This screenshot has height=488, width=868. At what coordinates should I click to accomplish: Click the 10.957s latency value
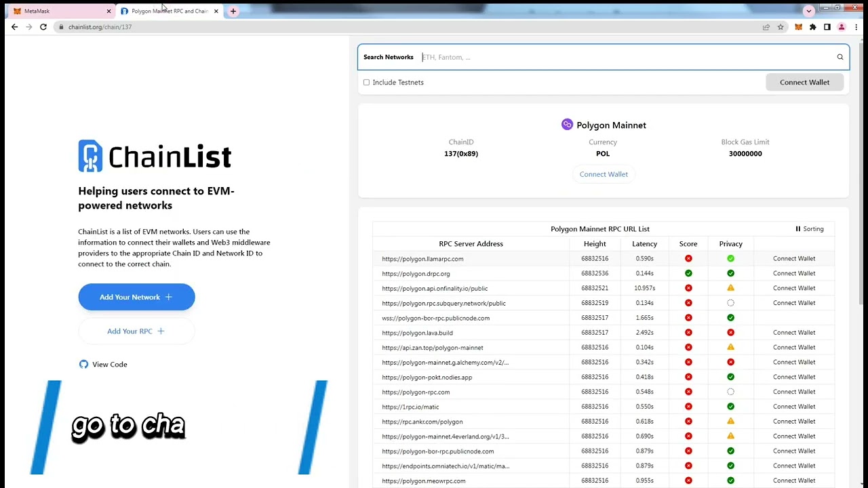(644, 288)
